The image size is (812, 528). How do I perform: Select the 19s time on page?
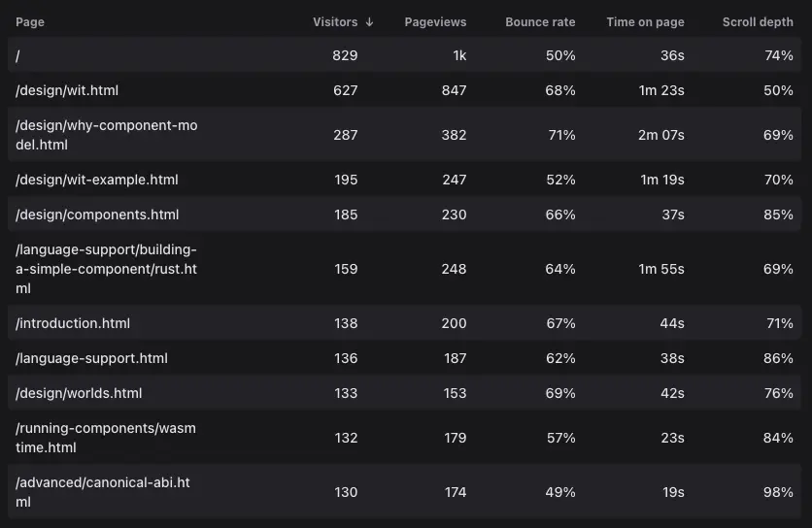click(673, 492)
